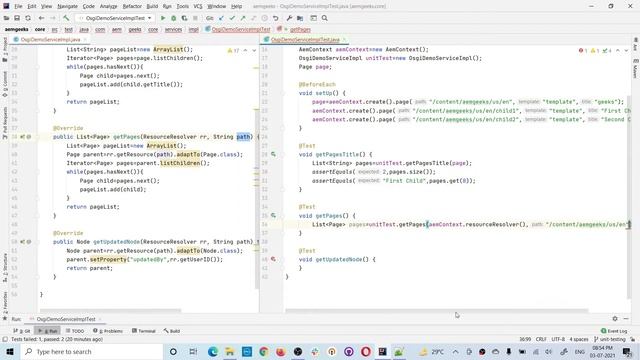Image resolution: width=640 pixels, height=360 pixels.
Task: Go to next highlighted problem arrow in left editor
Action: (x=254, y=51)
